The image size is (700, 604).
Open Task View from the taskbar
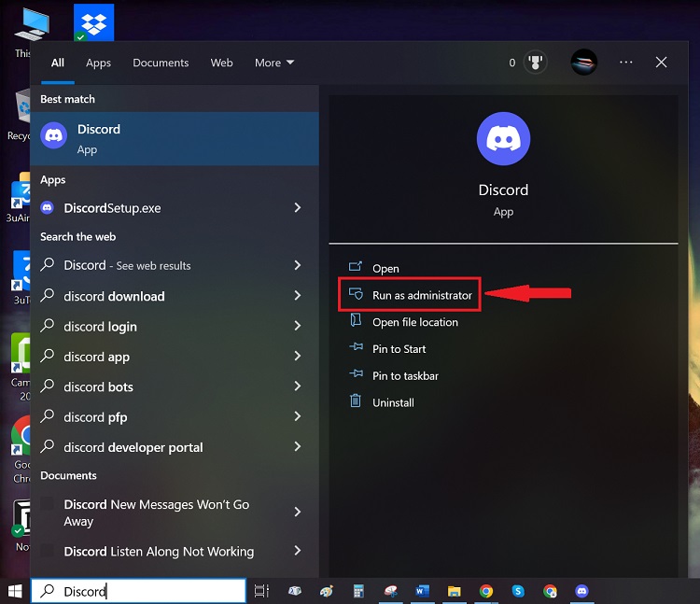(261, 591)
